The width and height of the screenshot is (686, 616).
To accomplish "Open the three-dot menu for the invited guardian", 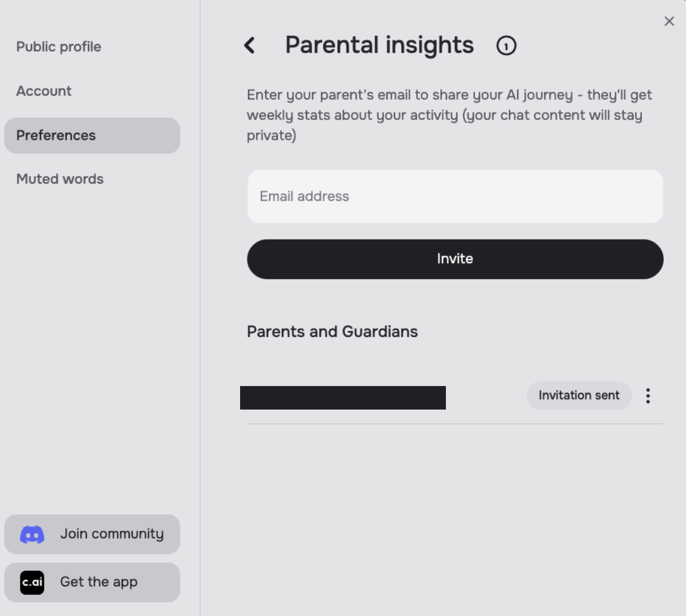I will [x=648, y=396].
